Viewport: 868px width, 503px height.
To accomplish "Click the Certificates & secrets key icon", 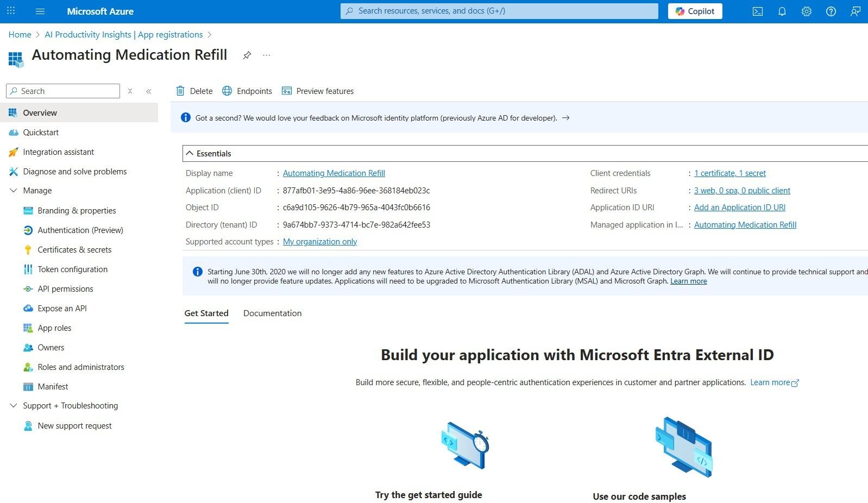I will click(28, 250).
